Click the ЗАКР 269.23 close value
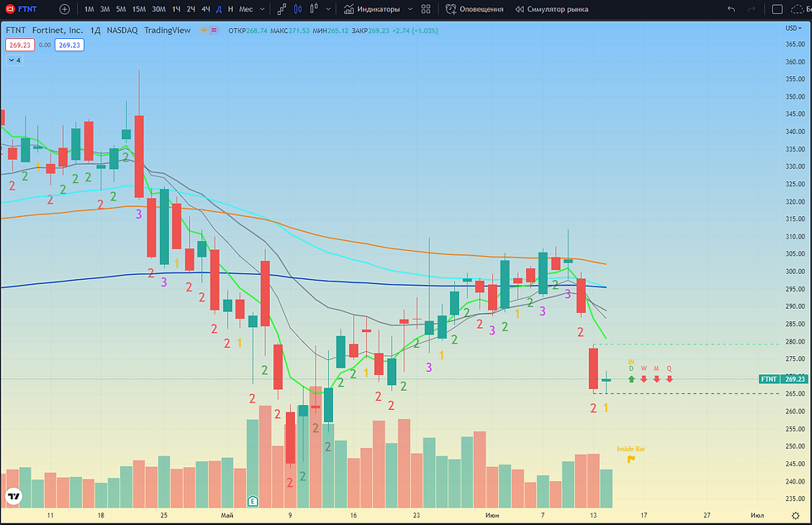 coord(379,31)
